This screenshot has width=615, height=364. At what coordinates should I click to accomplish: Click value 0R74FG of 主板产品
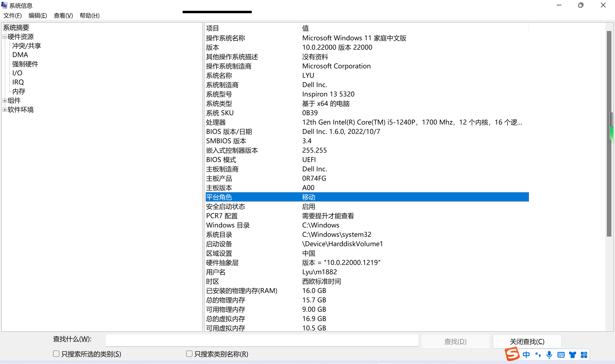pyautogui.click(x=314, y=178)
